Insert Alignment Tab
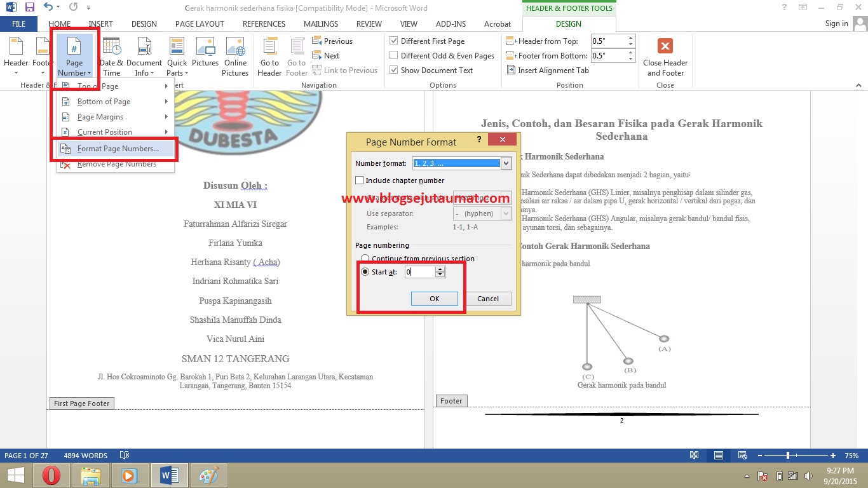Screen dimensions: 868x488 click(548, 71)
